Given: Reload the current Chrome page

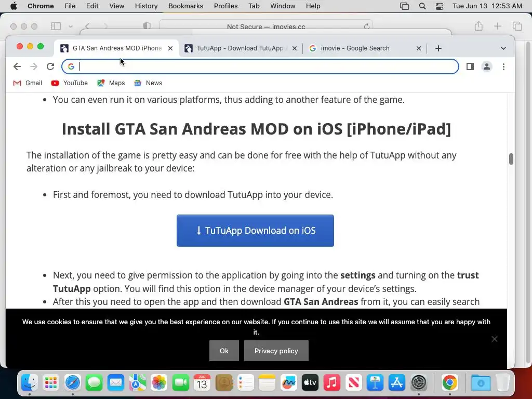Looking at the screenshot, I should pyautogui.click(x=50, y=66).
